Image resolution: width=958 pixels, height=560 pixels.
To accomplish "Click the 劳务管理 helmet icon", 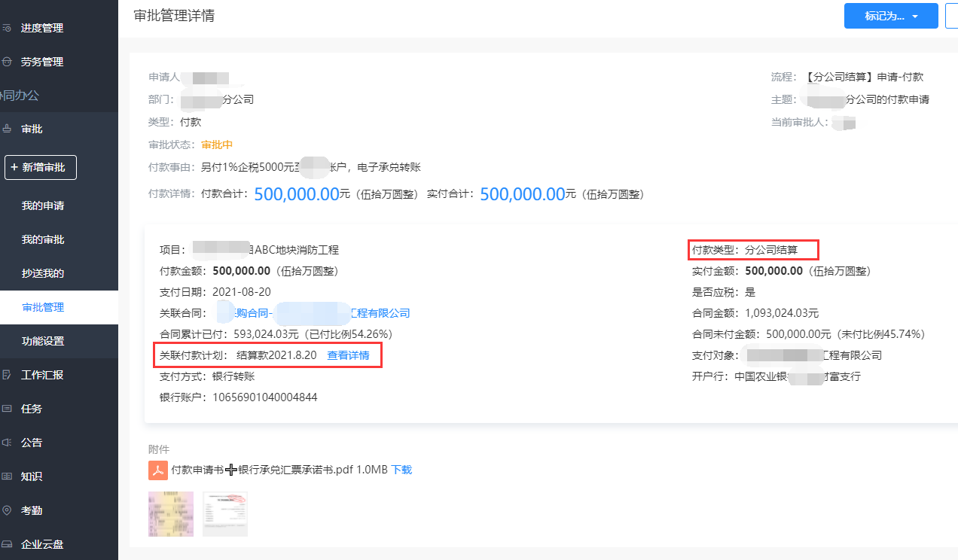I will (7, 62).
